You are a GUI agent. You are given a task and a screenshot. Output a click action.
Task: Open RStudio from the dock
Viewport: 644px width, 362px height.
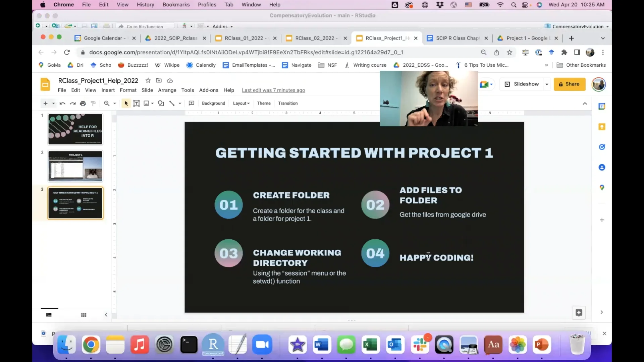point(213,345)
